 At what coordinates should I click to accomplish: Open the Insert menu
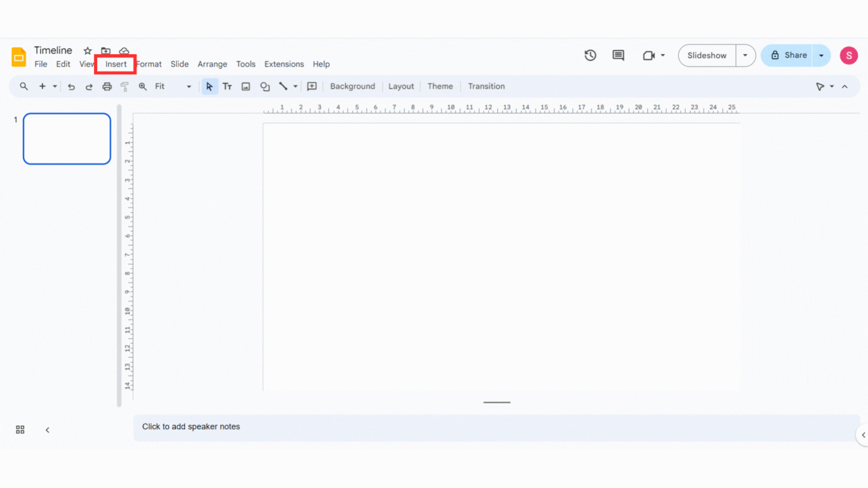click(115, 64)
